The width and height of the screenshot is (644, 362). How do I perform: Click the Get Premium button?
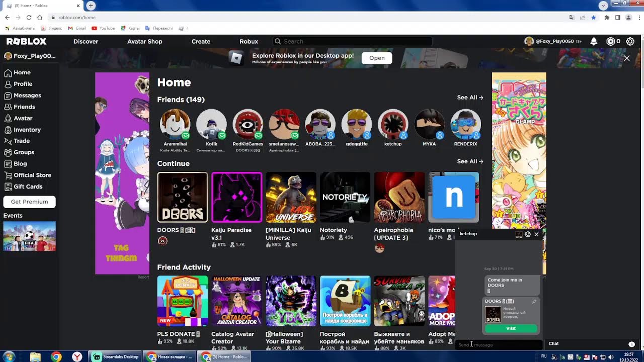pos(30,202)
